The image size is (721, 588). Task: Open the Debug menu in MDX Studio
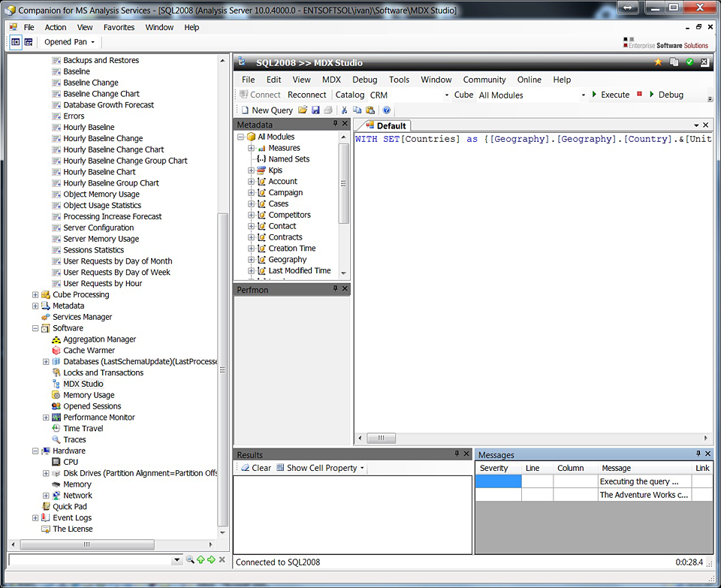click(365, 80)
